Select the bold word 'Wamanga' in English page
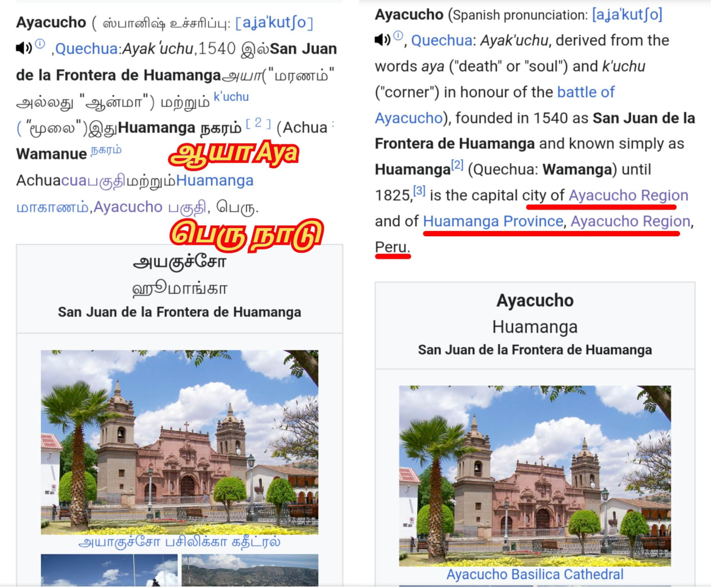 (577, 170)
